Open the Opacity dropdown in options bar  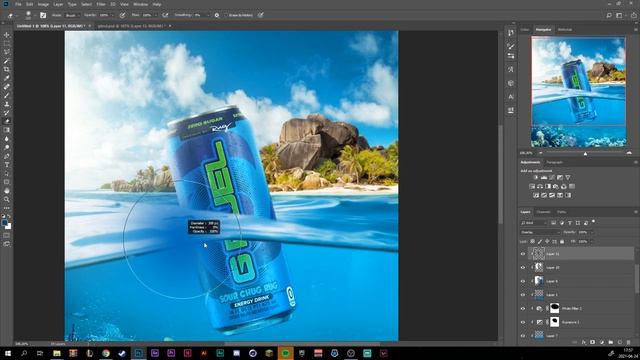pyautogui.click(x=112, y=15)
